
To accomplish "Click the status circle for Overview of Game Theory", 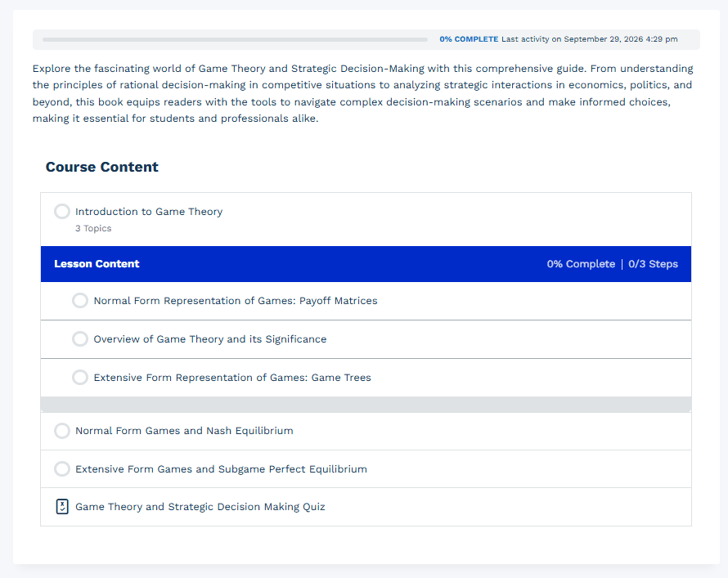I will (x=80, y=339).
